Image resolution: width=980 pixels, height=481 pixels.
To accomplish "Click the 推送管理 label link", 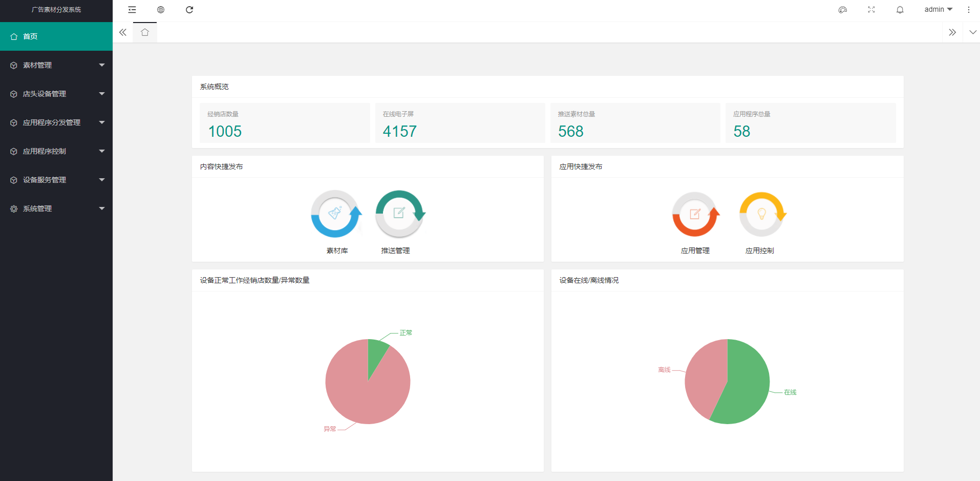I will pos(395,250).
